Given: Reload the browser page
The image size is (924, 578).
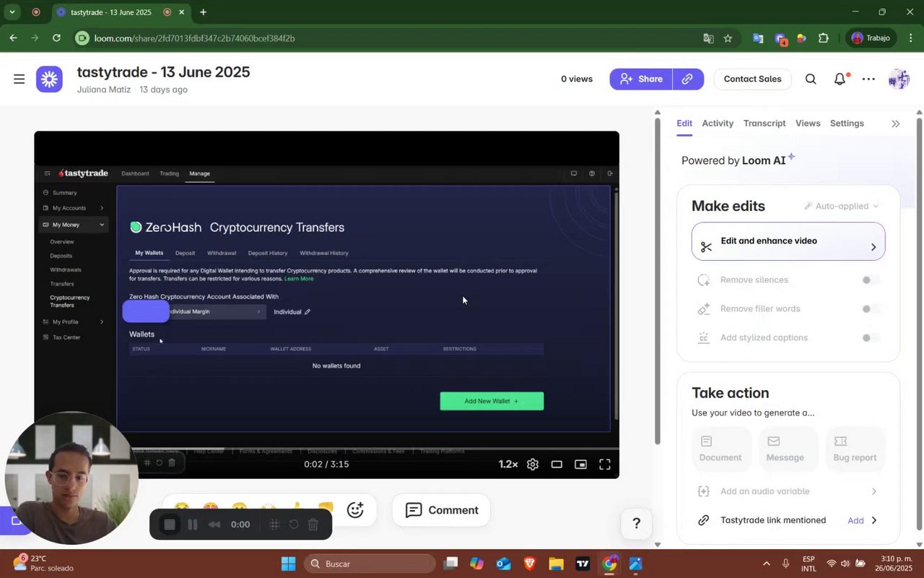Looking at the screenshot, I should [x=56, y=38].
